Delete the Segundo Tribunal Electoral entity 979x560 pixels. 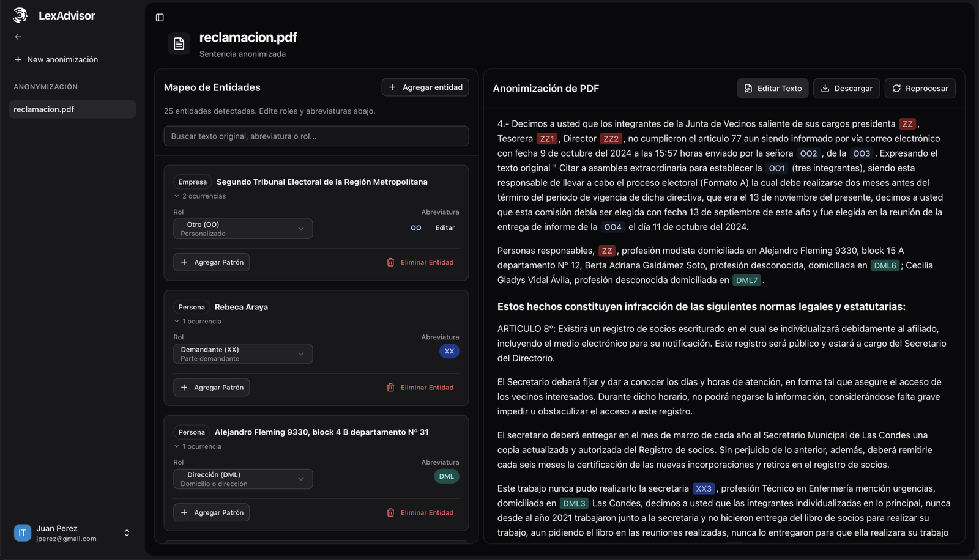click(420, 262)
